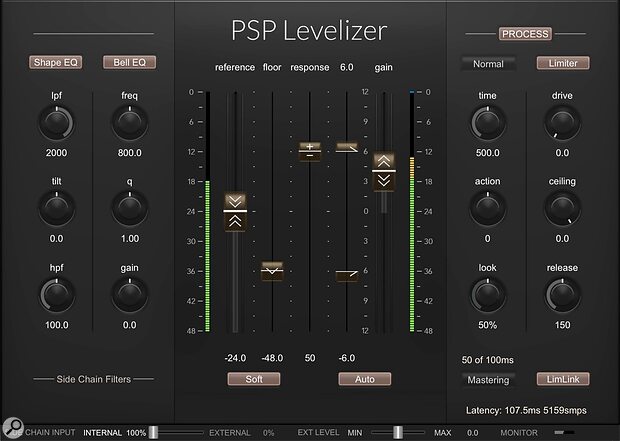Click the hpf knob
Screen dimensions: 620x441
coord(56,295)
